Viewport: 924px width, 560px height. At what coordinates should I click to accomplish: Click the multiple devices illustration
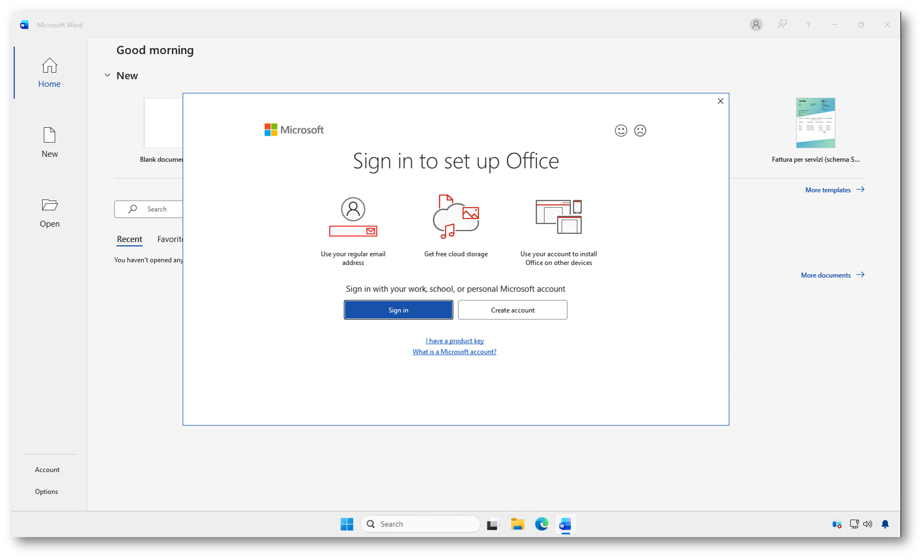click(558, 217)
